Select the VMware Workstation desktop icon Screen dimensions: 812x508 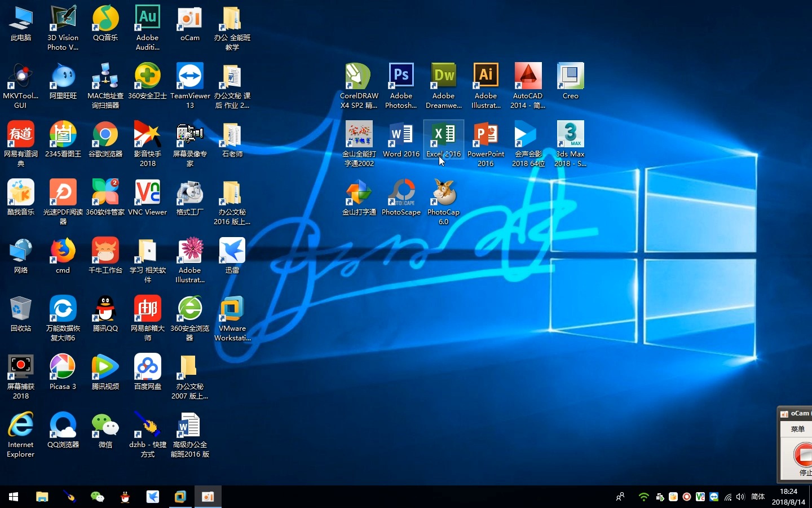pos(232,318)
